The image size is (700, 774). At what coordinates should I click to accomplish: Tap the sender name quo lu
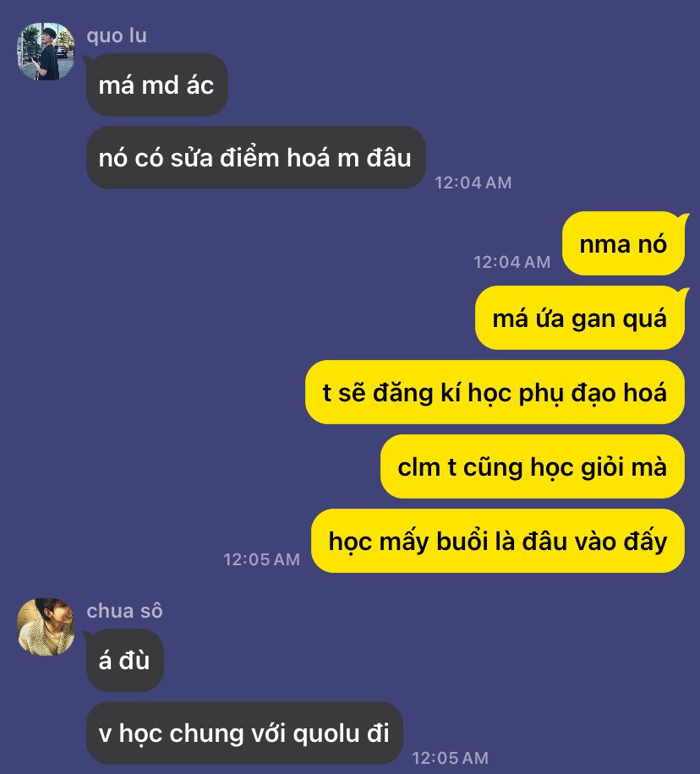[117, 35]
